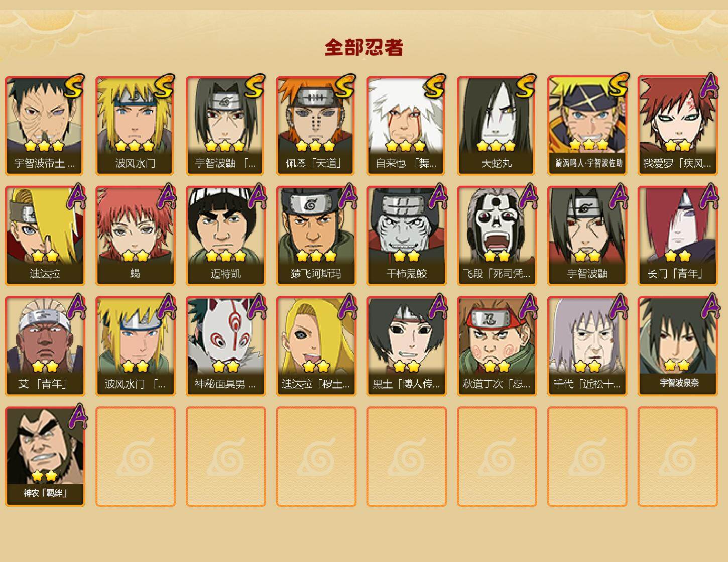Viewport: 728px width, 562px height.
Task: Click the first empty ninja slot beside 神农
Action: tap(136, 457)
